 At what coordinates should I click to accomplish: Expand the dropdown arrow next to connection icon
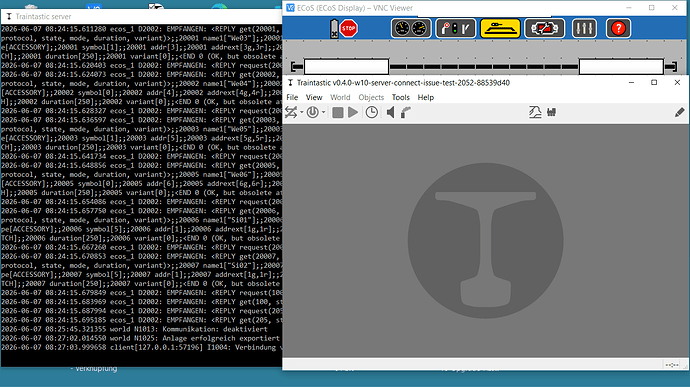click(301, 113)
